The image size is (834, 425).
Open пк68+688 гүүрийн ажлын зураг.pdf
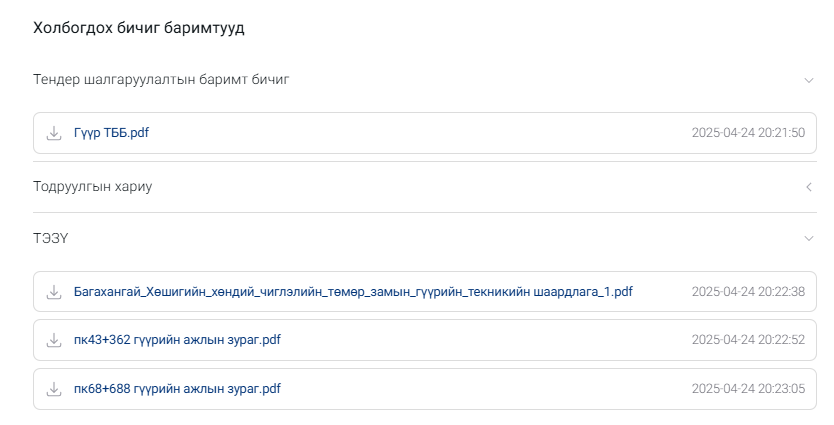(177, 389)
